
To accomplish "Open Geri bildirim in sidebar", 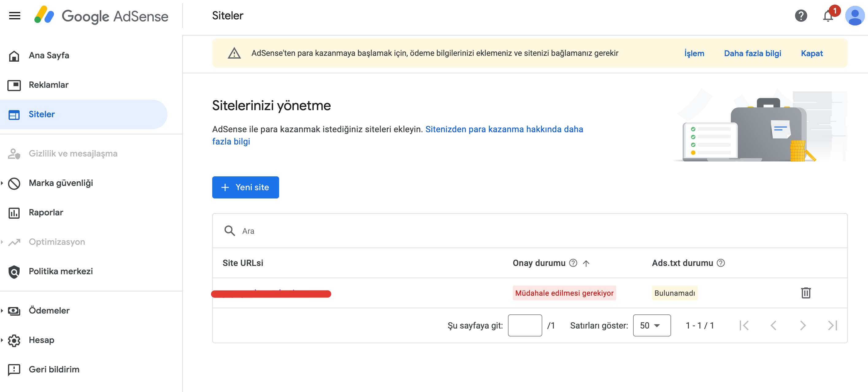I will click(x=54, y=370).
